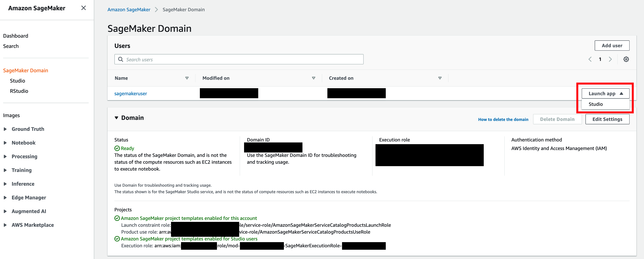This screenshot has height=259, width=644.
Task: Sort users by Created on column
Action: (x=440, y=78)
